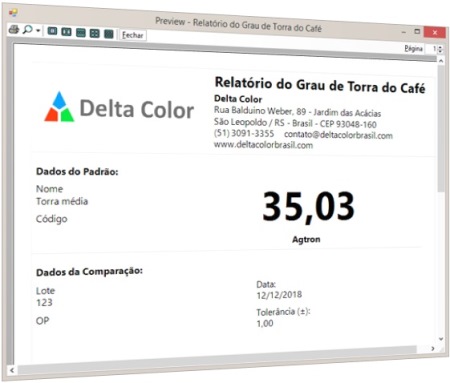Viewport: 450px width, 383px height.
Task: Click the 'Torra média' value
Action: pyautogui.click(x=62, y=201)
